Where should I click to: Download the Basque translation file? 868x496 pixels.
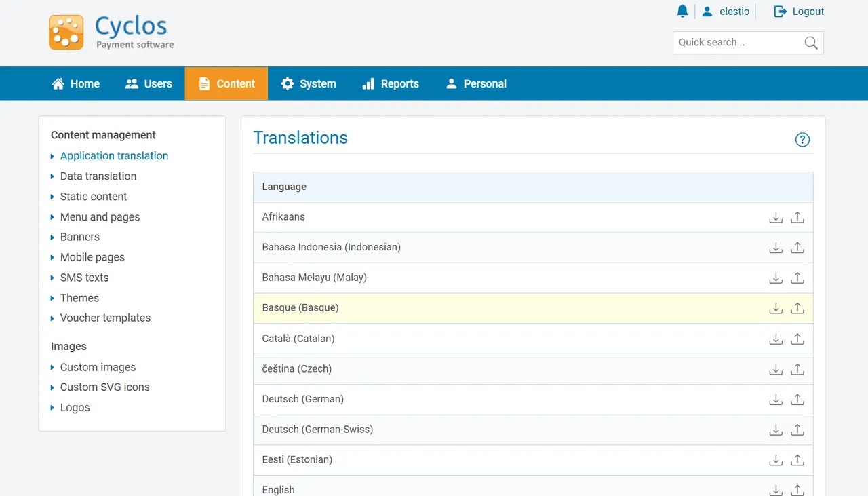click(776, 308)
